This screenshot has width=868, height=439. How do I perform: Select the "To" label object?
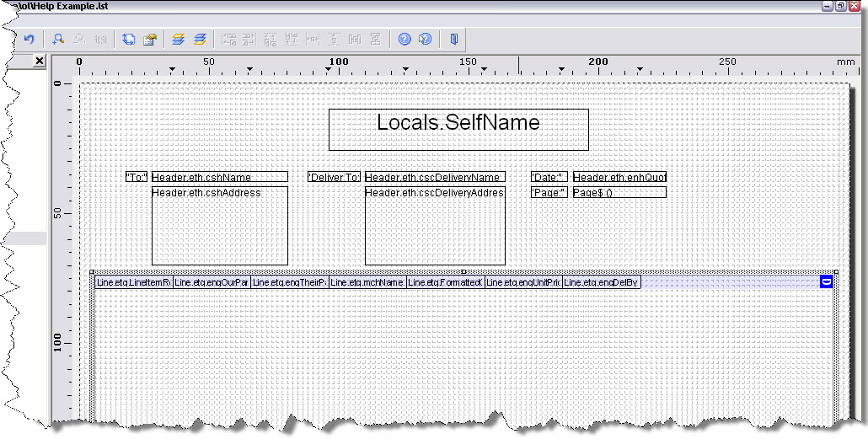[137, 177]
